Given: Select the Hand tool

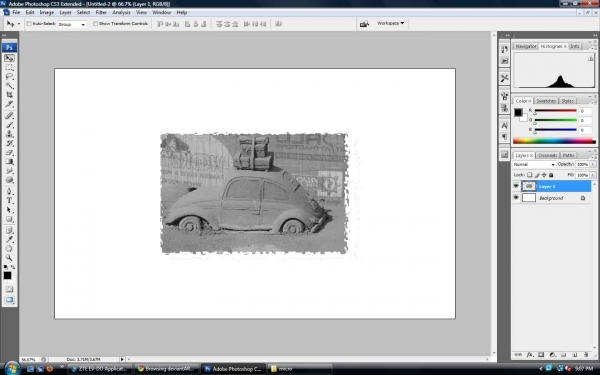Looking at the screenshot, I should pos(9,249).
